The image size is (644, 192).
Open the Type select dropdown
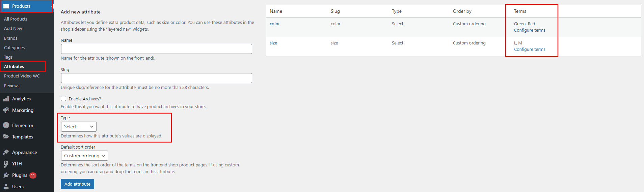tap(79, 127)
